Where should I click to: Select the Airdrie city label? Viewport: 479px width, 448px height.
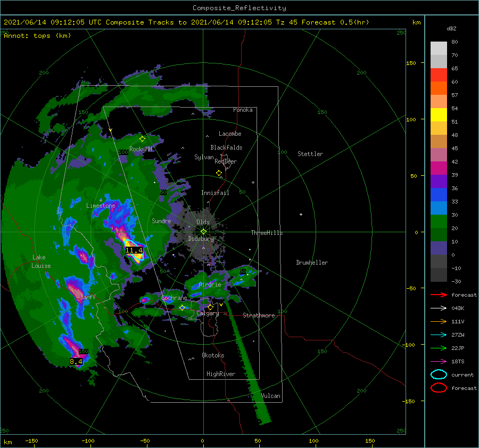[x=210, y=284]
